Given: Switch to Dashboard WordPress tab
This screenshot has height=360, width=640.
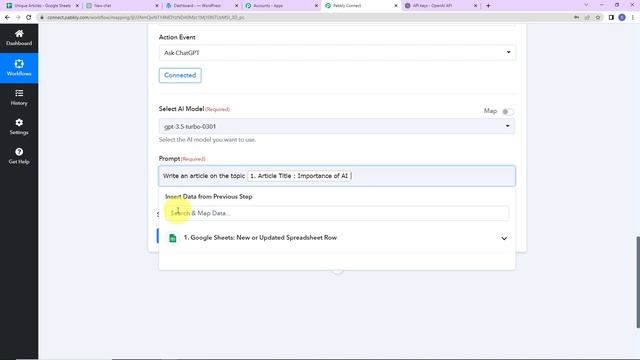Looking at the screenshot, I should coord(197,6).
